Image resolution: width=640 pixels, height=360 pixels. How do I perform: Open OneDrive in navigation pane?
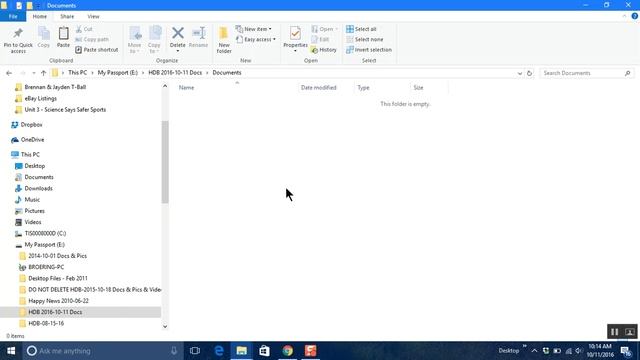pyautogui.click(x=32, y=140)
